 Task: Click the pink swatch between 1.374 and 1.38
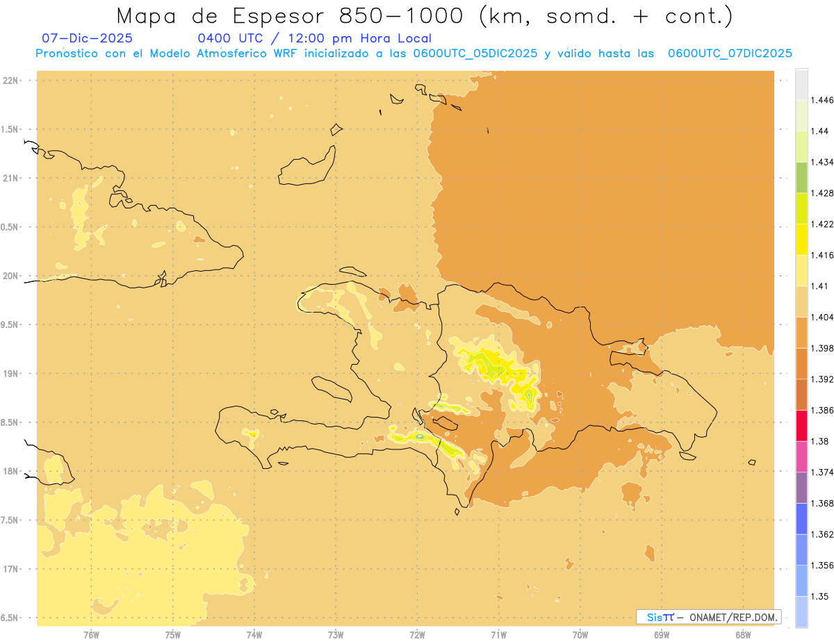tap(801, 456)
